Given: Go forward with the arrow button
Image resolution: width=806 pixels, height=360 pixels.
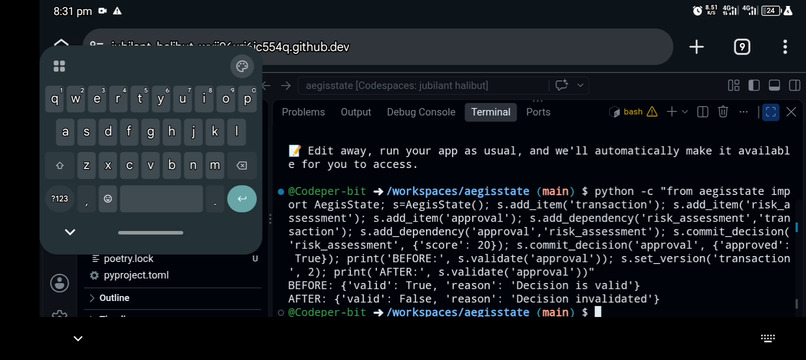Looking at the screenshot, I should (x=286, y=85).
